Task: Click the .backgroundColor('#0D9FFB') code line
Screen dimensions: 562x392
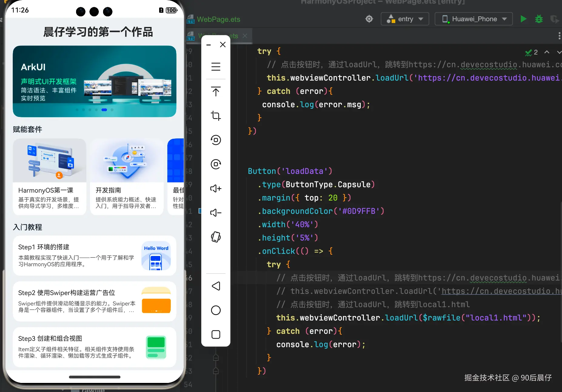Action: pyautogui.click(x=321, y=211)
